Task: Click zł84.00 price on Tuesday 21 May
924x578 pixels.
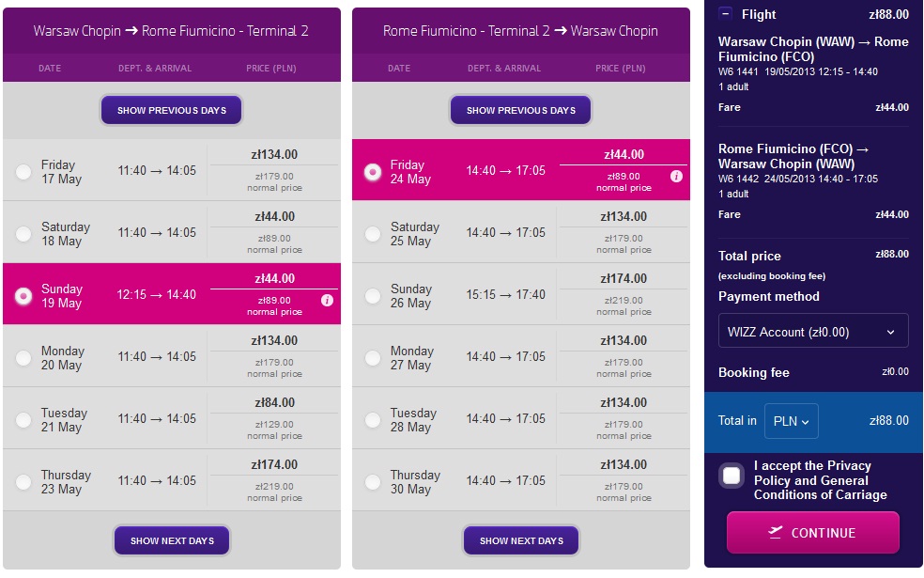Action: coord(274,403)
